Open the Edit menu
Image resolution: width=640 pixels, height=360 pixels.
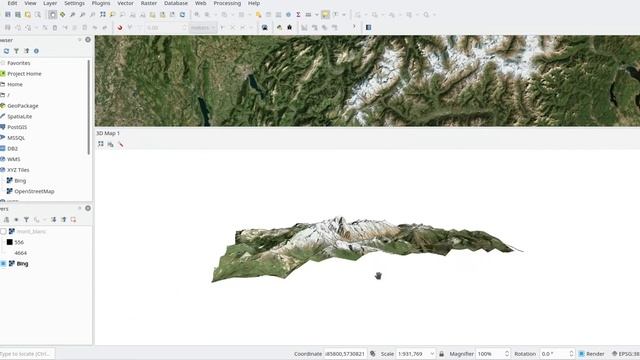[12, 3]
